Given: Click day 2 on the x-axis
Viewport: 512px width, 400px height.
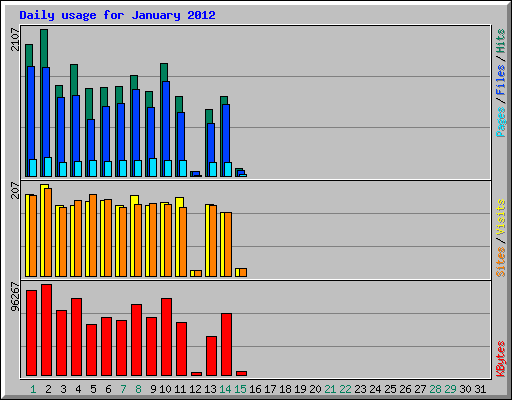Looking at the screenshot, I should (x=48, y=389).
